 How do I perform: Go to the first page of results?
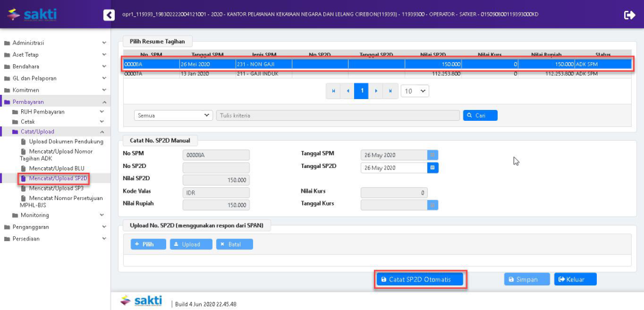click(x=334, y=91)
